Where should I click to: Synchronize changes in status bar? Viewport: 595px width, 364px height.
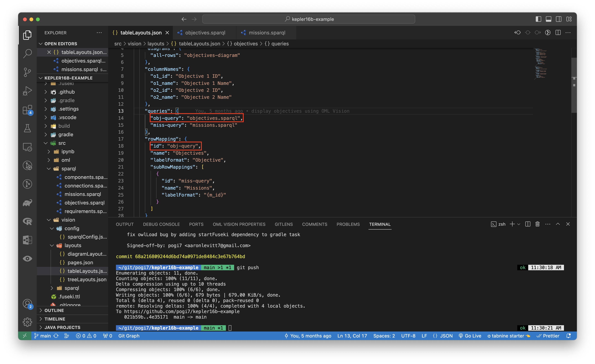point(56,336)
